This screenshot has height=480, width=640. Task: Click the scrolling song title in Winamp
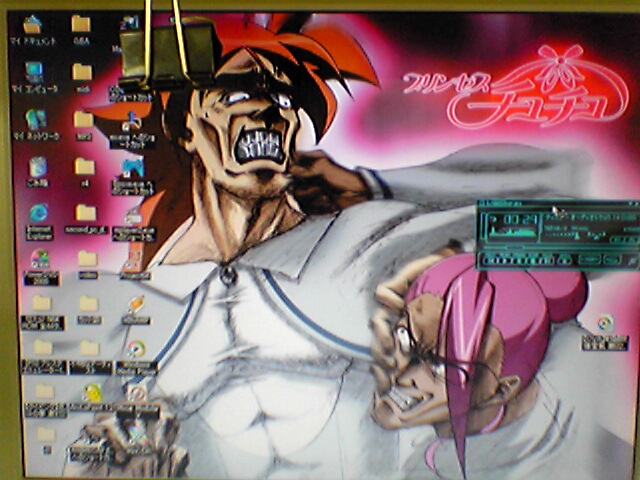(590, 218)
